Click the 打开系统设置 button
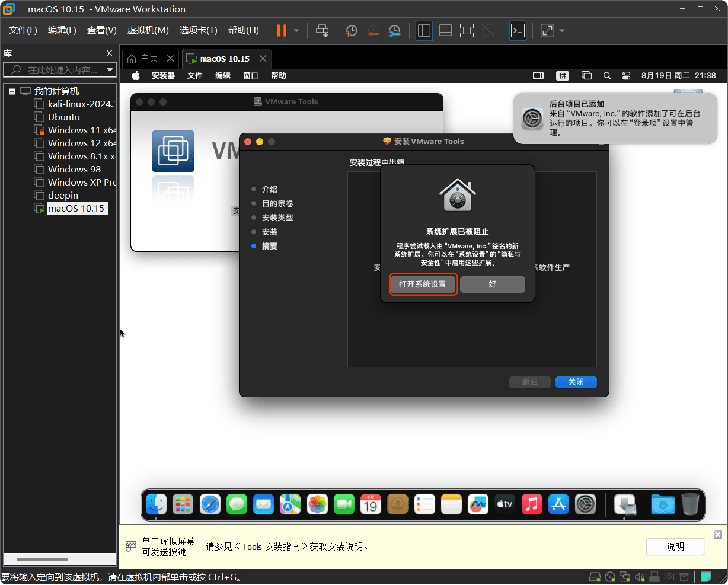Viewport: 728px width, 585px height. point(423,284)
